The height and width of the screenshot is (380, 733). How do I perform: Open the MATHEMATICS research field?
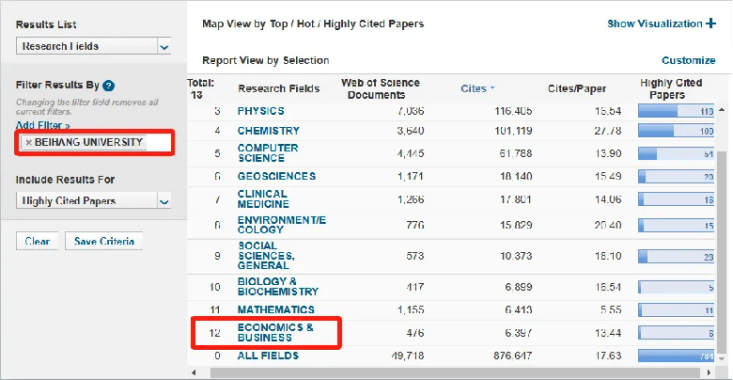tap(276, 309)
